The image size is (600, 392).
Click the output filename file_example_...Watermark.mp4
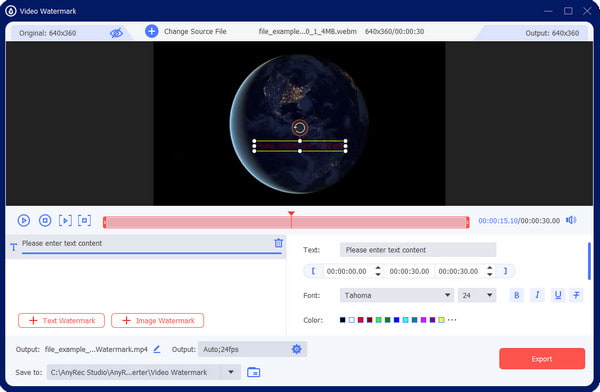click(96, 350)
